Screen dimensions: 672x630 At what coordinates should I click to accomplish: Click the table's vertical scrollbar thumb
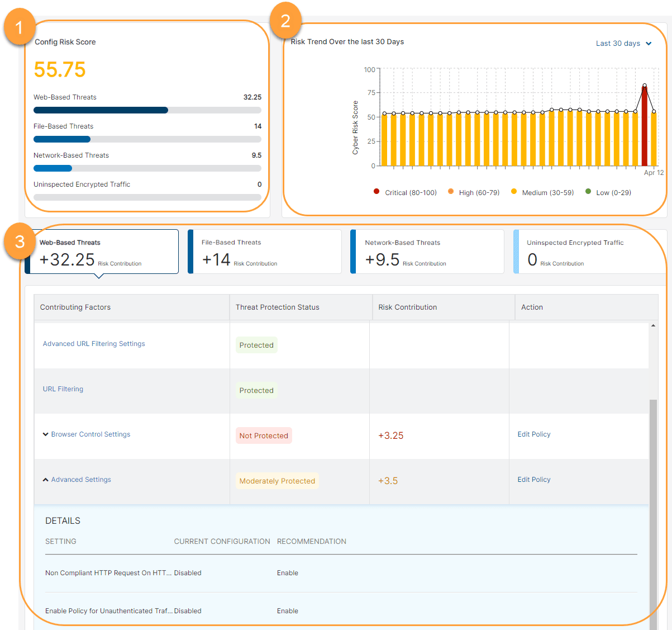click(653, 503)
